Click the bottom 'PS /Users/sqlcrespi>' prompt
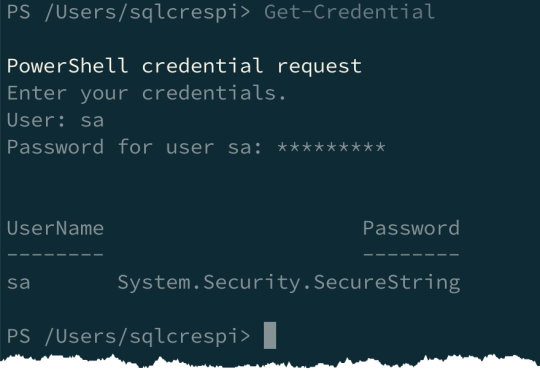Image resolution: width=540 pixels, height=371 pixels. (x=128, y=336)
